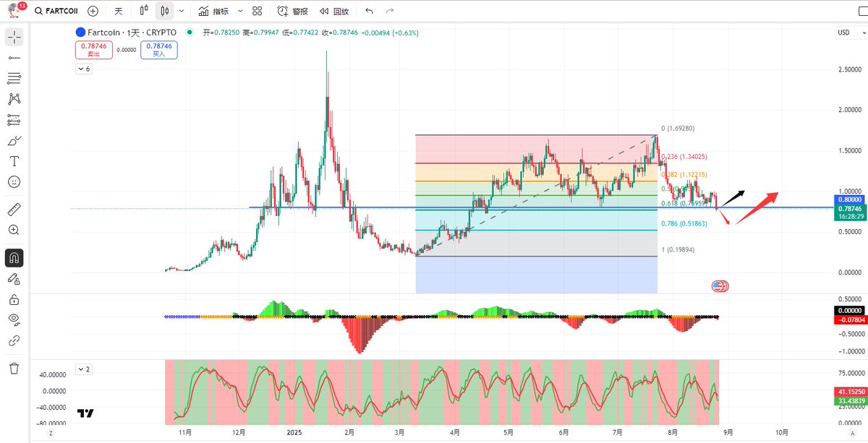Click the blue 买入 buy price button
Viewport: 868px width, 443px height.
tap(159, 50)
